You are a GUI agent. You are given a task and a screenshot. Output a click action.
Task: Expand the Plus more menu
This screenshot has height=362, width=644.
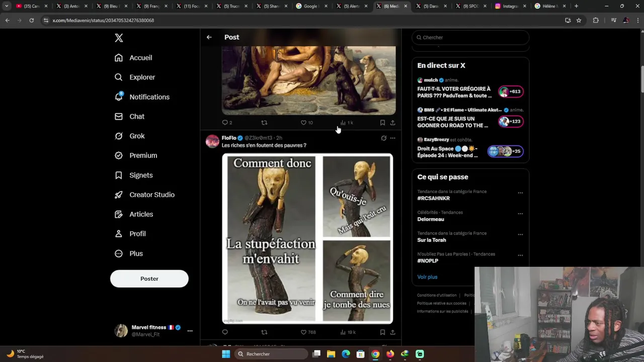coord(129,254)
